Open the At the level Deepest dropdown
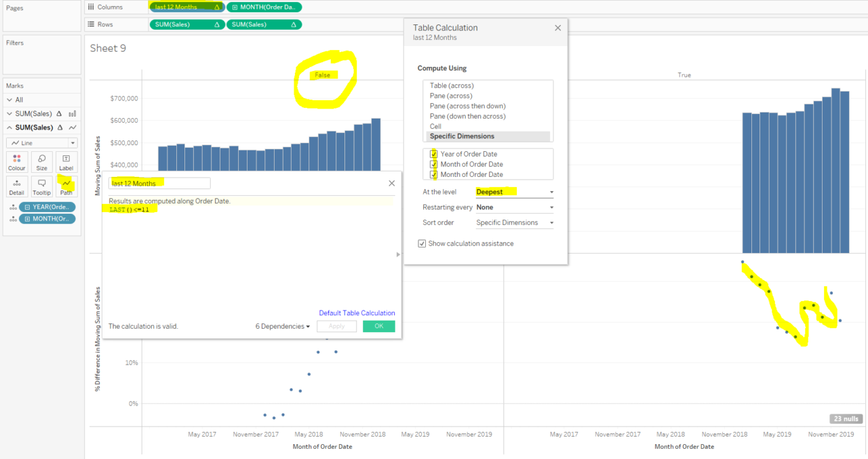Screen dimensions: 868x459 514,192
